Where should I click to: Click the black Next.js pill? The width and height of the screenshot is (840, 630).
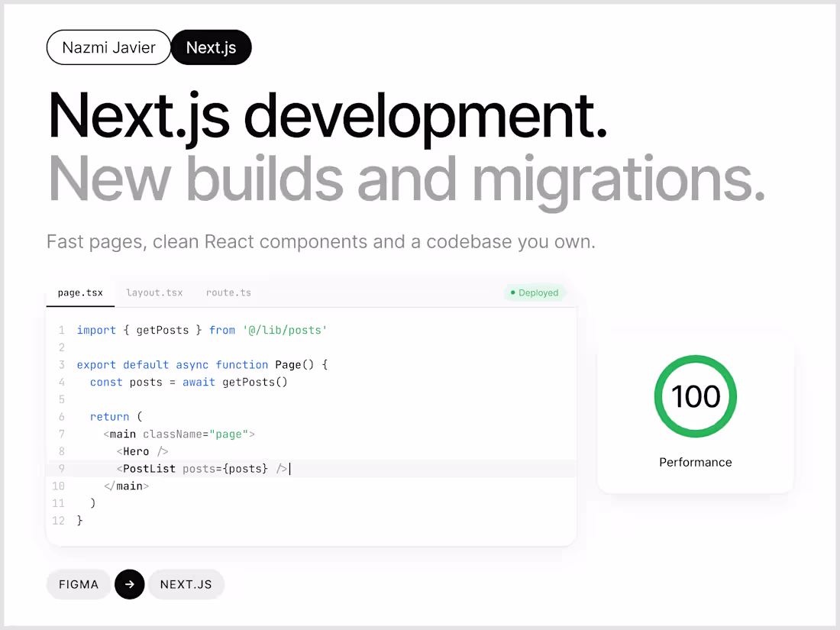point(211,47)
